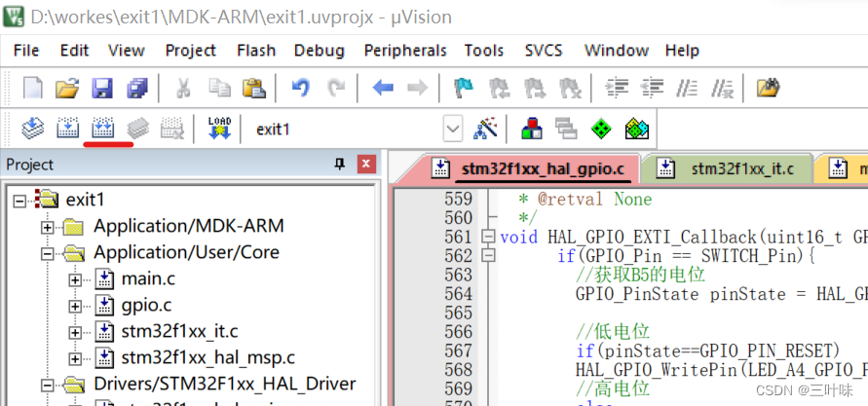Select the Application/MDK-ARM folder
Image resolution: width=868 pixels, height=406 pixels.
pyautogui.click(x=188, y=226)
